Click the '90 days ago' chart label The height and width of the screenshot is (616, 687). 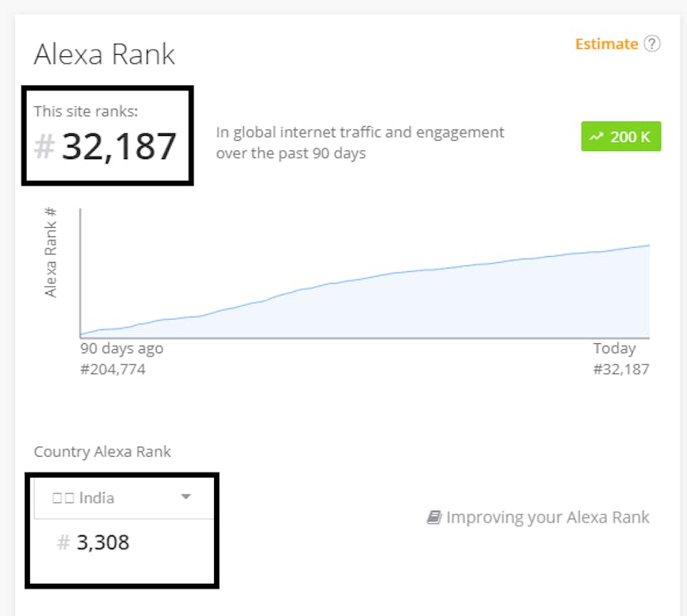(122, 348)
